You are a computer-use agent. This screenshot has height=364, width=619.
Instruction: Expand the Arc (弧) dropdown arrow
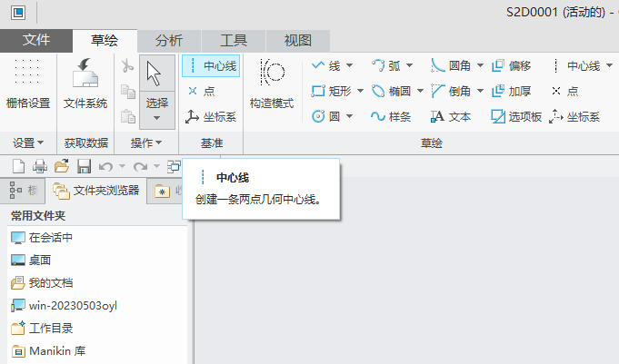409,65
